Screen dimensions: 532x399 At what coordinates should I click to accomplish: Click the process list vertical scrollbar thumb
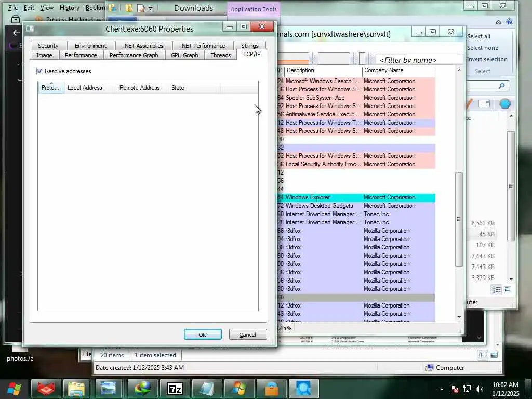pos(459,219)
